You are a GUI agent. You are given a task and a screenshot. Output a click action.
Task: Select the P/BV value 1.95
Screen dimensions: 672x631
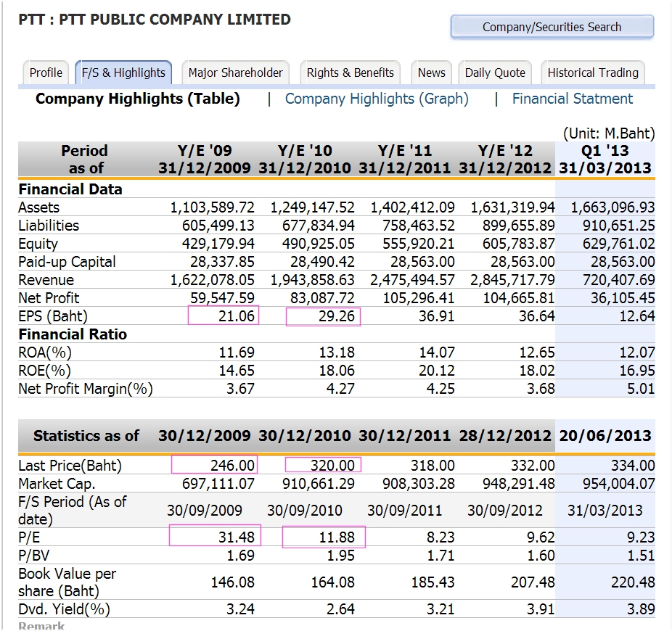click(x=340, y=555)
